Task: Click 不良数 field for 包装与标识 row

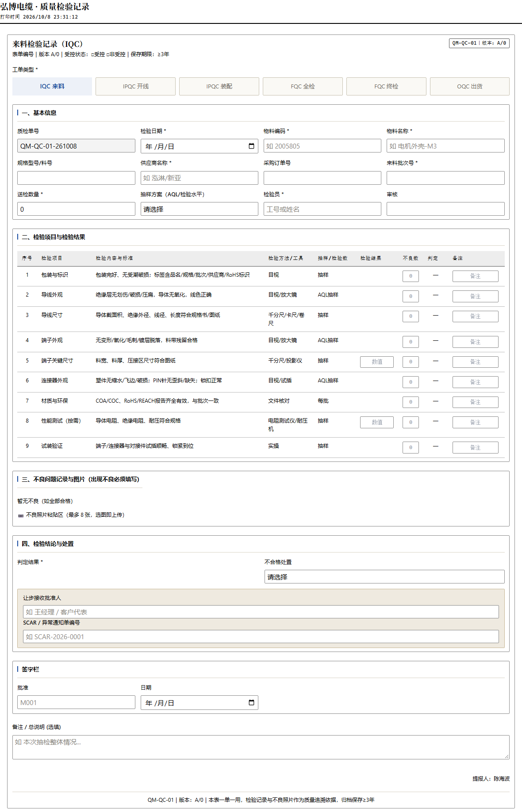Action: [411, 276]
